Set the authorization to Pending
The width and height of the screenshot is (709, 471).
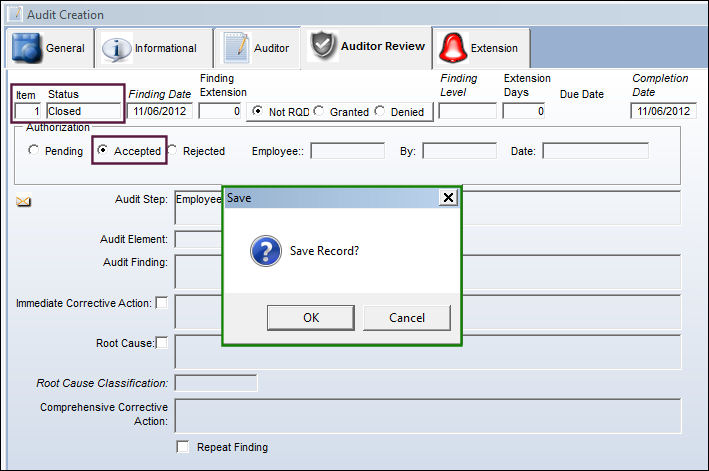pyautogui.click(x=33, y=150)
